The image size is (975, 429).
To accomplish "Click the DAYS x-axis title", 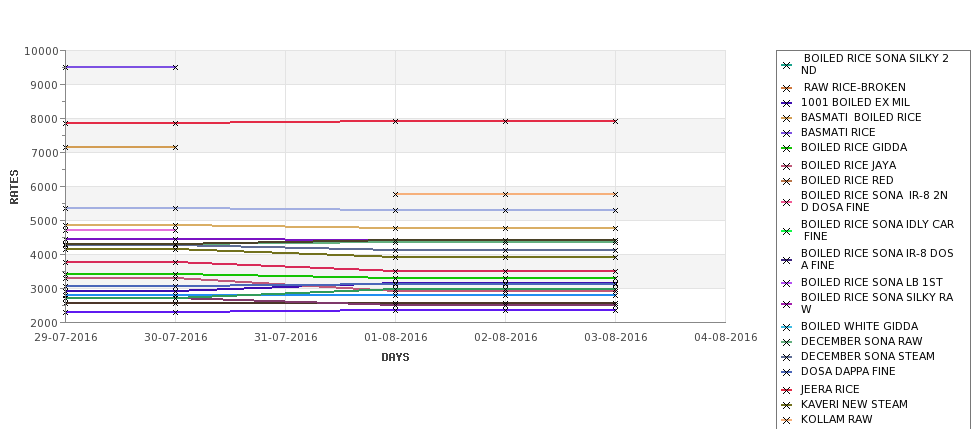I will click(x=395, y=358).
